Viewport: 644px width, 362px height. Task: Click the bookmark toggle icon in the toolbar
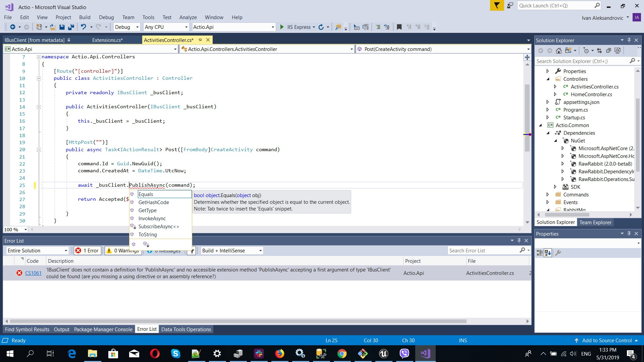[x=399, y=27]
